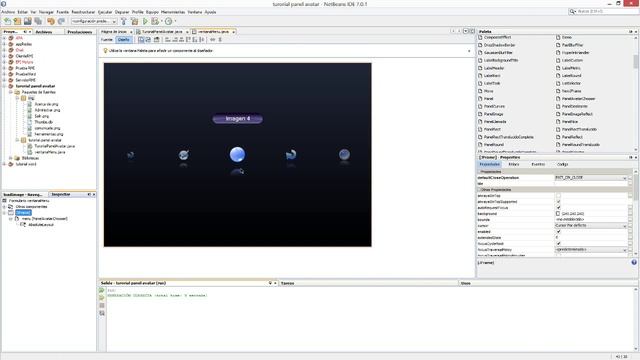Select Salir.png in project tree
Screen dimensions: 640x360
tap(42, 116)
